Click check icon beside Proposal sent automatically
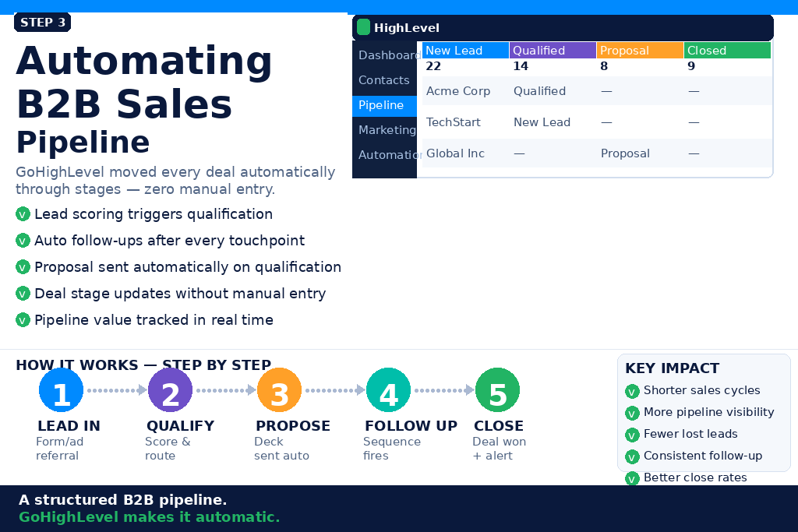 (x=23, y=267)
